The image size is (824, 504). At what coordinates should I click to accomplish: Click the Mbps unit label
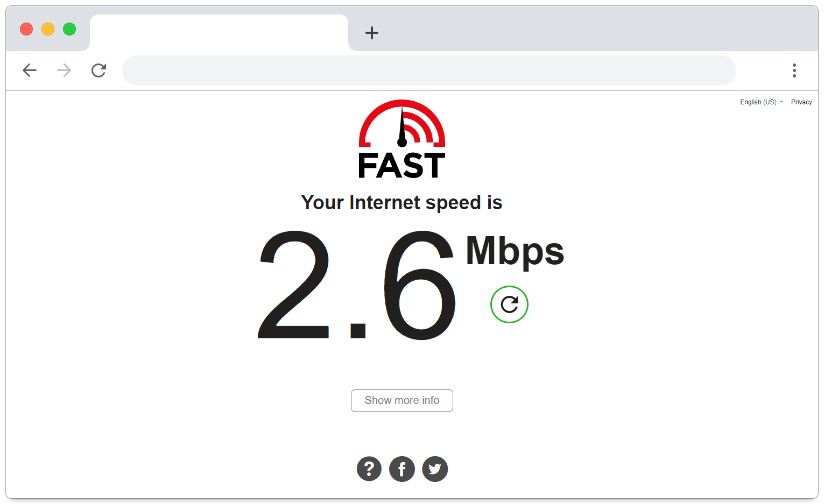coord(515,252)
